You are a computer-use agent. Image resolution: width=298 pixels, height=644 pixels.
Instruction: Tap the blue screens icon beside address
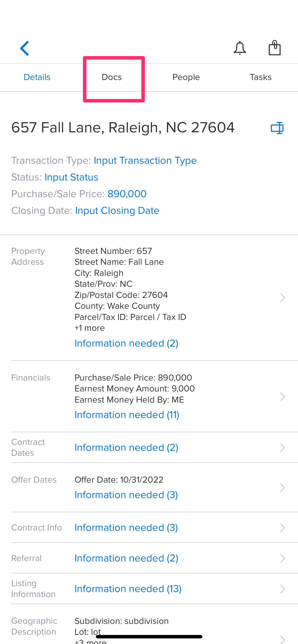(x=277, y=128)
